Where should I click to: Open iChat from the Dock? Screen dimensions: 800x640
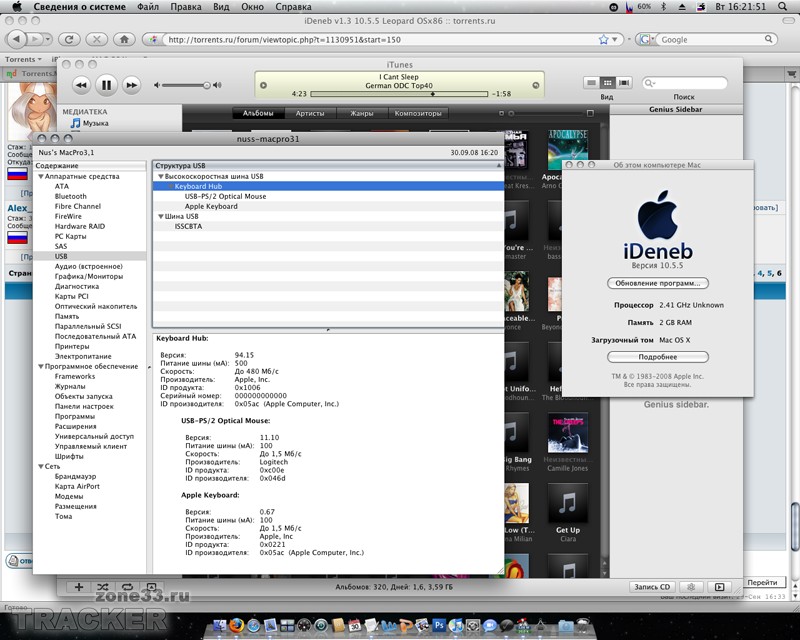489,625
